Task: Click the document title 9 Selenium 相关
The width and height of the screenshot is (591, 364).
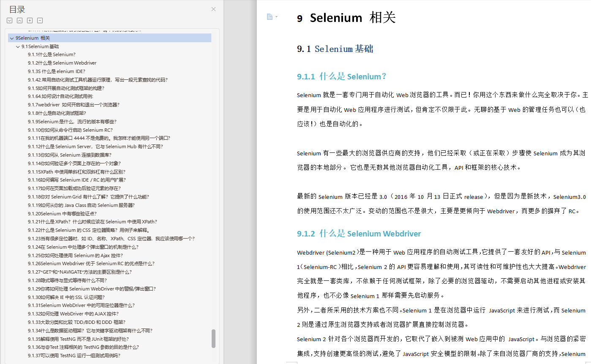Action: pyautogui.click(x=346, y=18)
